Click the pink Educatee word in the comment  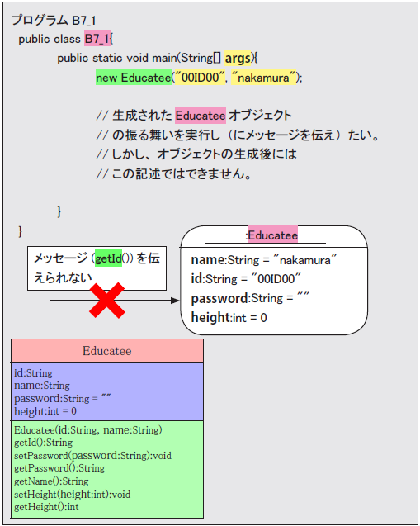201,116
